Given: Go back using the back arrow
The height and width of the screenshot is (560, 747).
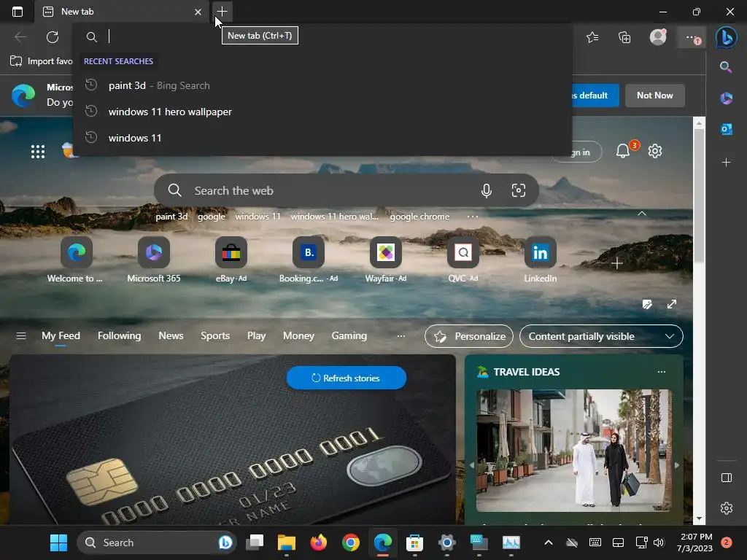Looking at the screenshot, I should (x=20, y=36).
